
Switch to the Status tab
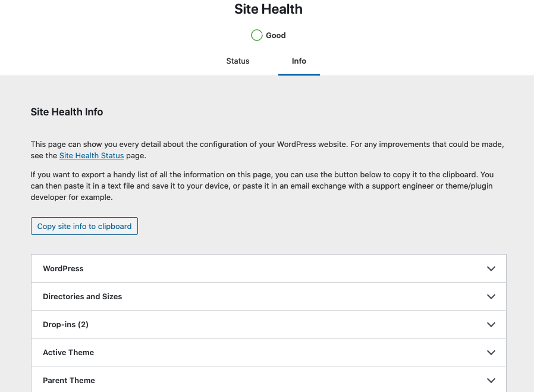(x=238, y=61)
